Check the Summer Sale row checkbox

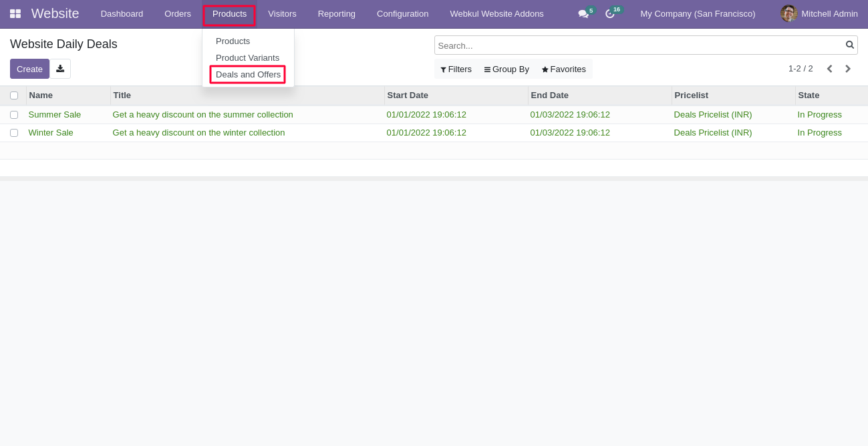(14, 115)
